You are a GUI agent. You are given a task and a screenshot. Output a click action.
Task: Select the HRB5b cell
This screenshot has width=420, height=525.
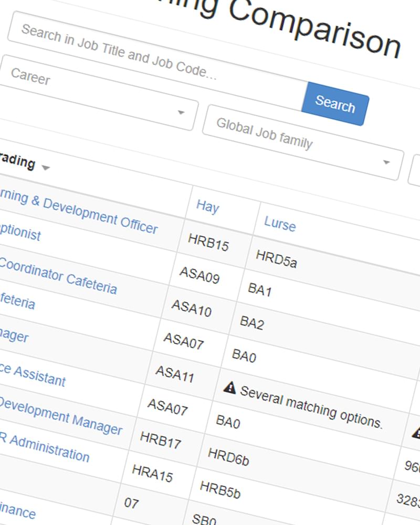(x=220, y=489)
